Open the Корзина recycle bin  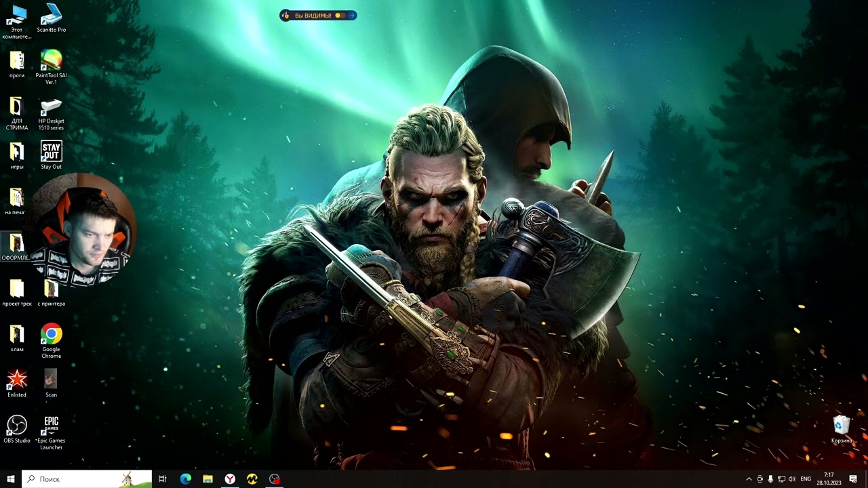842,429
